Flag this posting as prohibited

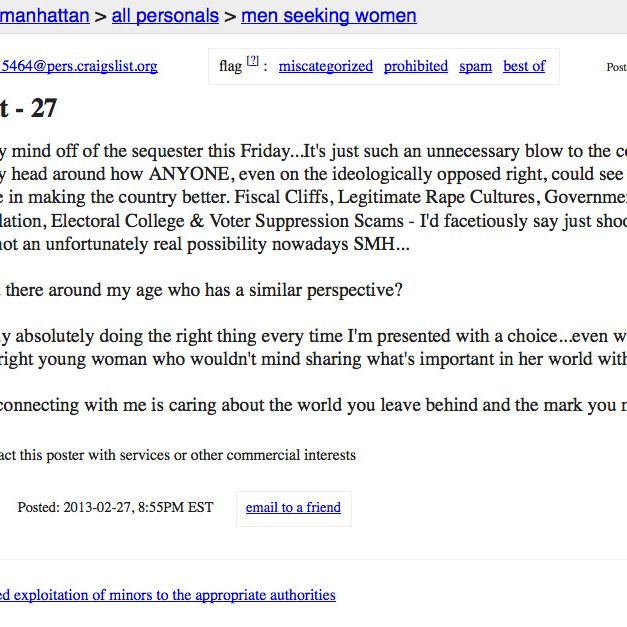[415, 66]
